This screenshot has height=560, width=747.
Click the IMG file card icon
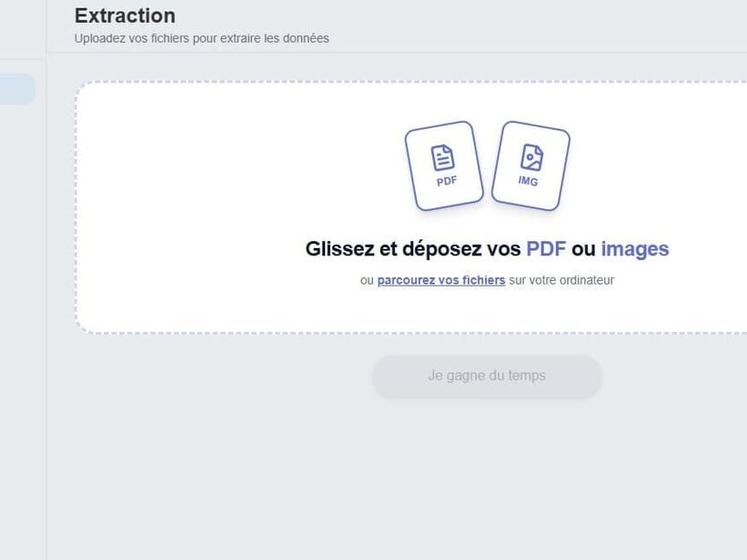click(530, 165)
